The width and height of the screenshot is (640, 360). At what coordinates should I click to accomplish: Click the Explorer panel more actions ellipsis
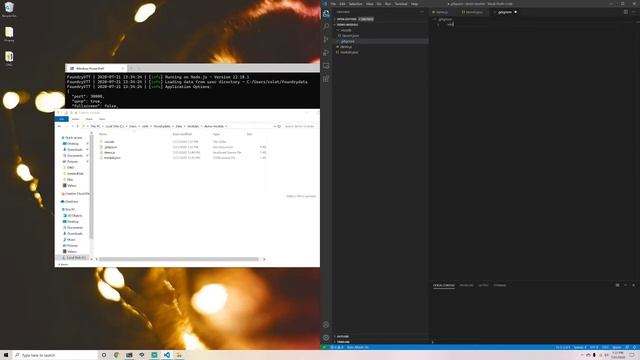pyautogui.click(x=422, y=12)
